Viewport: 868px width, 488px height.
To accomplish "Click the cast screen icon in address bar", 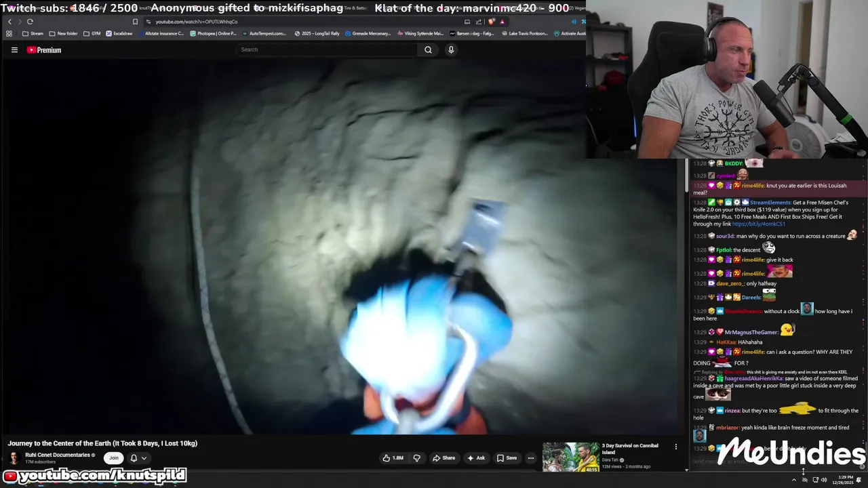I will point(467,22).
